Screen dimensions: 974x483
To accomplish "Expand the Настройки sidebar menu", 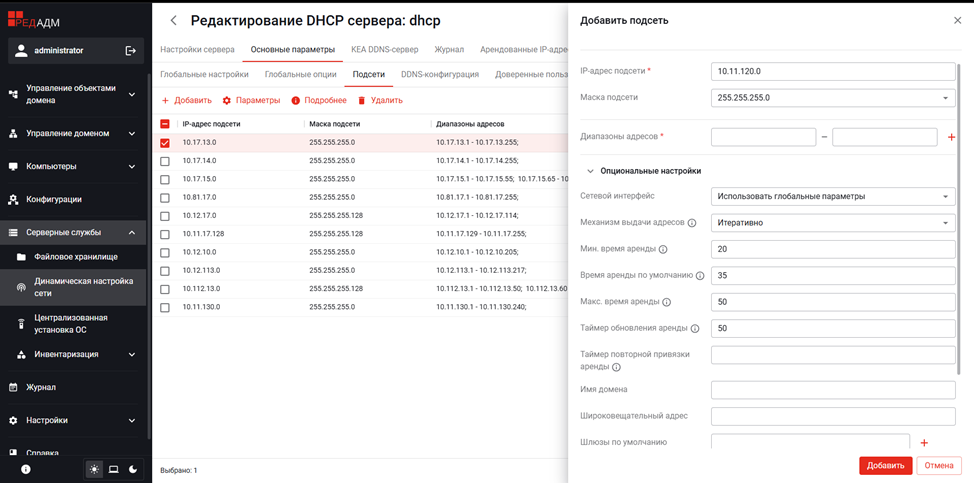I will 132,420.
